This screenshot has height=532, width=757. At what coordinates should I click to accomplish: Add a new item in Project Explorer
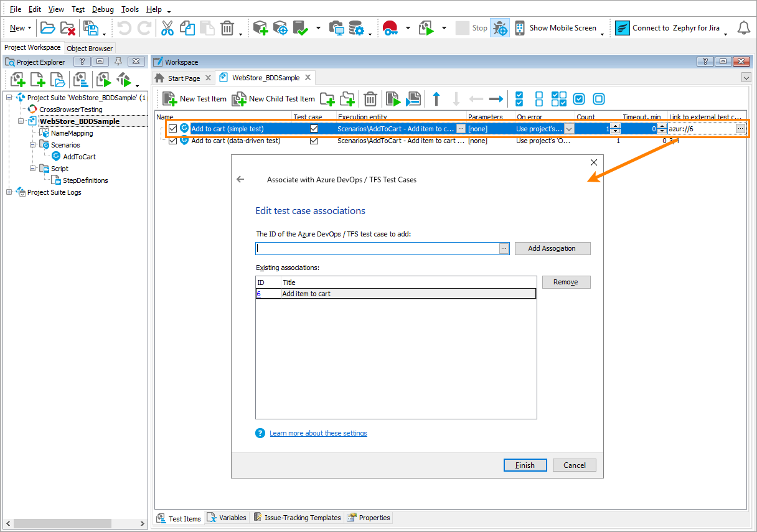(x=17, y=79)
